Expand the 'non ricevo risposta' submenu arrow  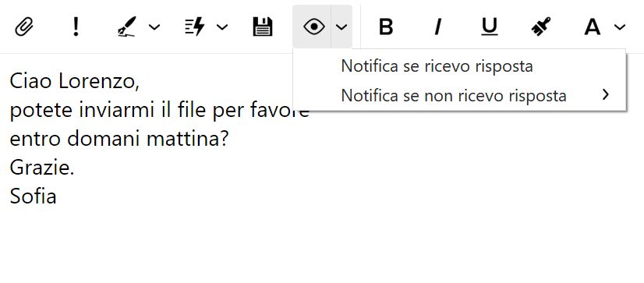click(605, 95)
